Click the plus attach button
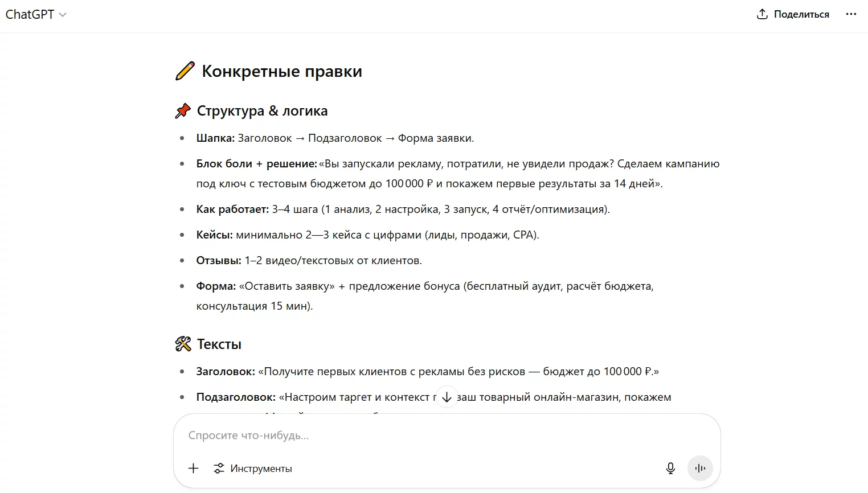Image resolution: width=868 pixels, height=493 pixels. [x=193, y=469]
